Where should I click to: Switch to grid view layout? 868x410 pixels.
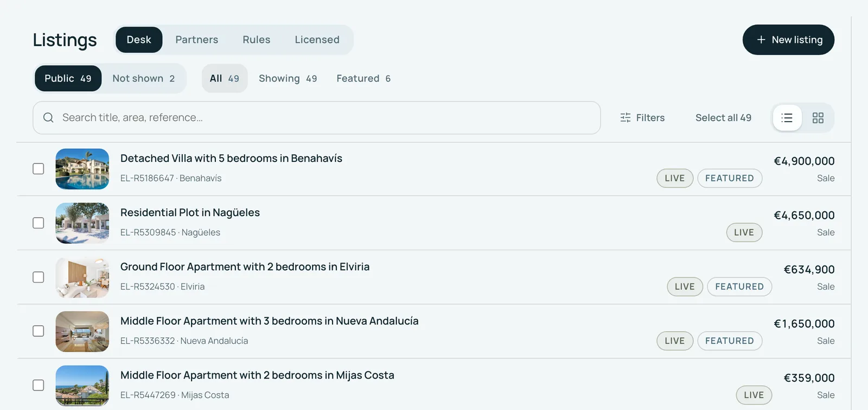click(818, 118)
